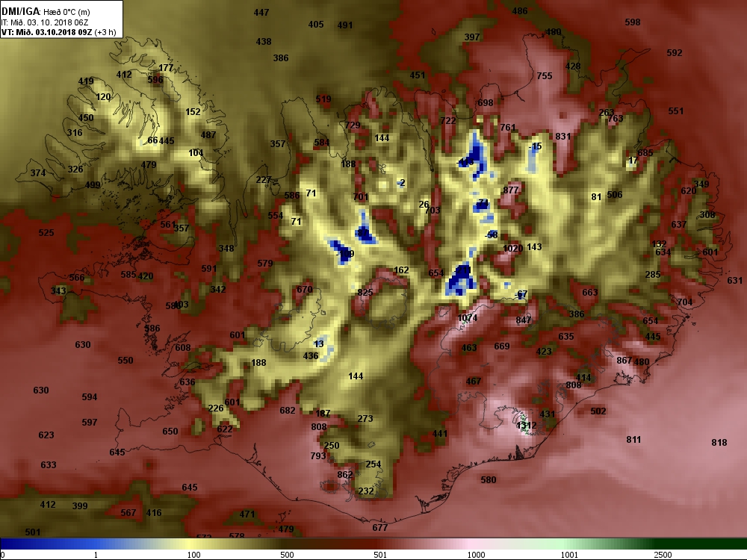Viewport: 747px width, 560px height.
Task: Select the map value 682
Action: tap(288, 410)
